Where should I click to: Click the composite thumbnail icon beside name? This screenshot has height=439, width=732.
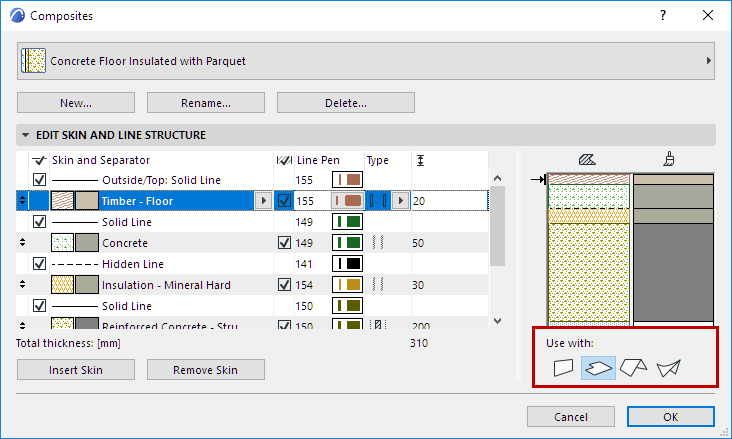click(x=34, y=61)
